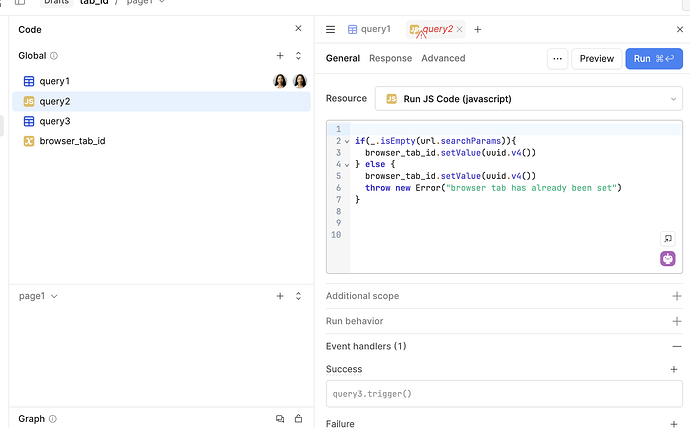Expand Run behavior section
The image size is (690, 428).
pos(677,321)
